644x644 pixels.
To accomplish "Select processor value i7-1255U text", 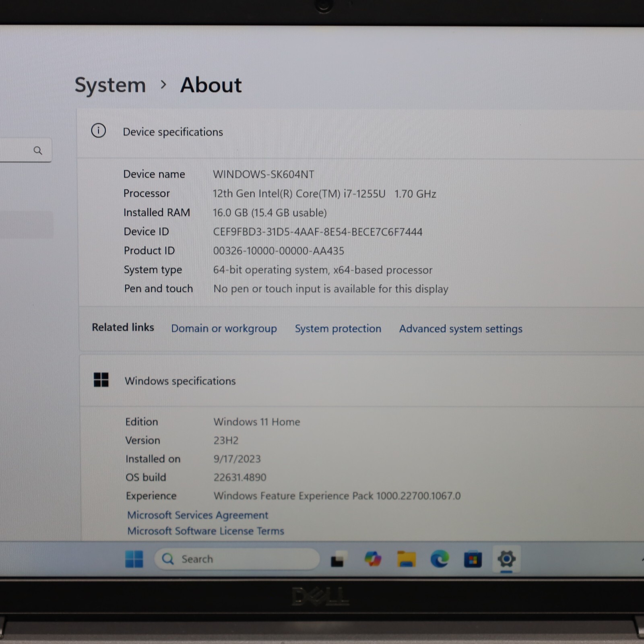I will click(324, 194).
